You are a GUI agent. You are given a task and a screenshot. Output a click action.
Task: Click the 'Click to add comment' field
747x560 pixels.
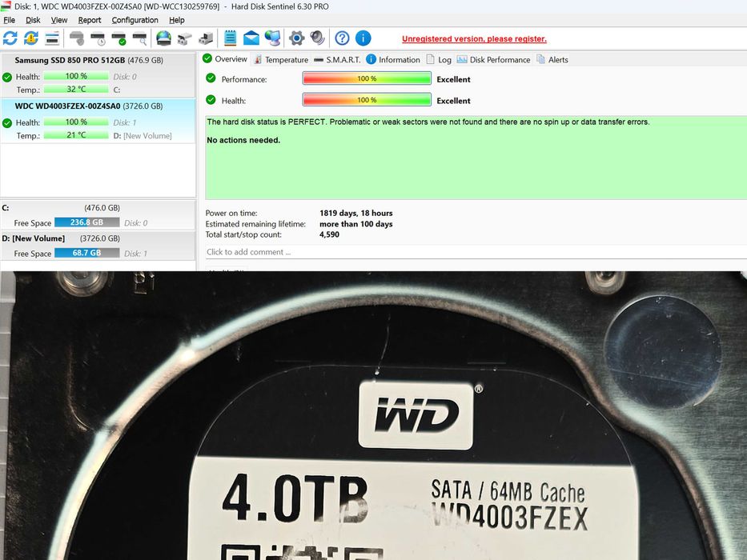(x=476, y=252)
